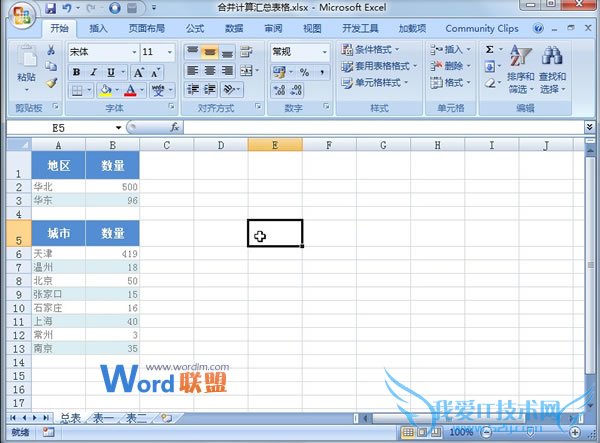The image size is (600, 443).
Task: Click the fx insert function button
Action: click(x=174, y=127)
